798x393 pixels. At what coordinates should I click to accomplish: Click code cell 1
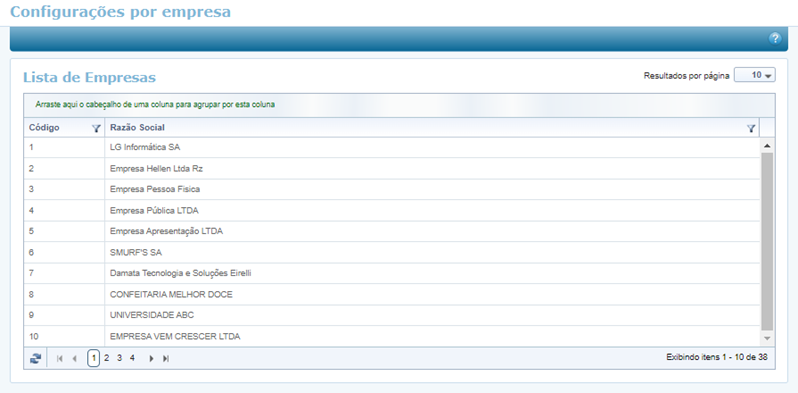click(x=64, y=147)
